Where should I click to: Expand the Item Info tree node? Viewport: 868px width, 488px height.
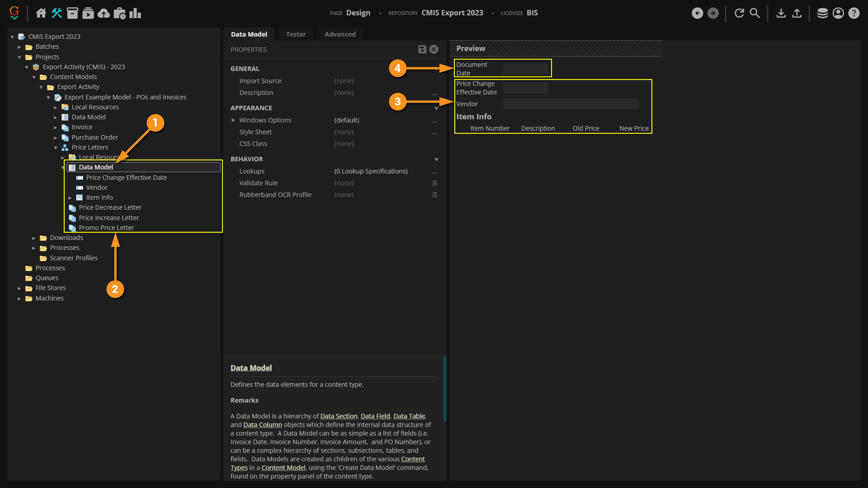(70, 198)
